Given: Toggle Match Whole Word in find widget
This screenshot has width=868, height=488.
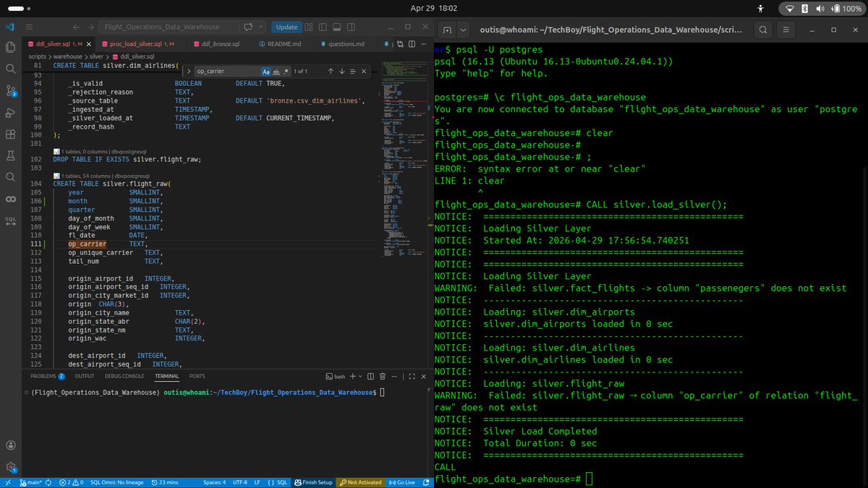Looking at the screenshot, I should pyautogui.click(x=276, y=72).
